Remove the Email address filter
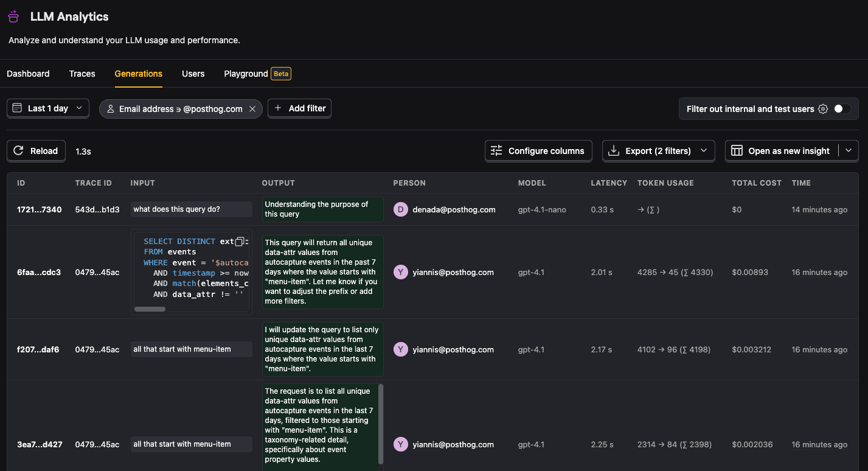 pyautogui.click(x=253, y=109)
